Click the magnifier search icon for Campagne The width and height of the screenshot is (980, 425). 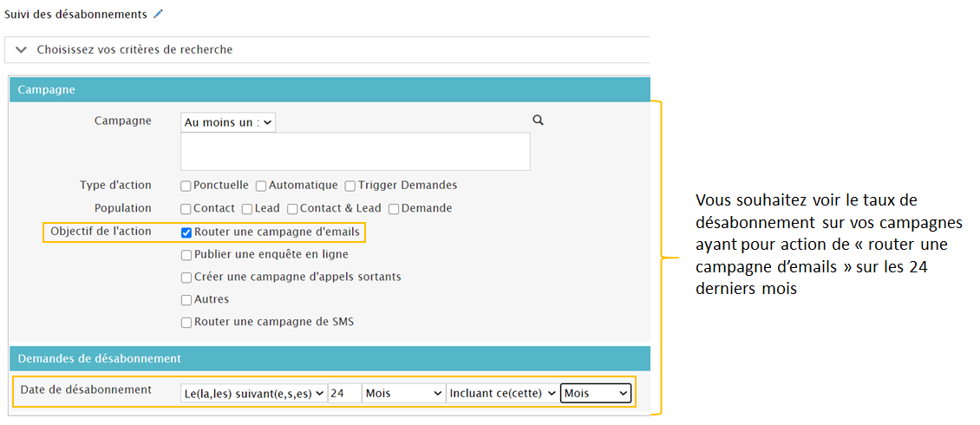[538, 121]
